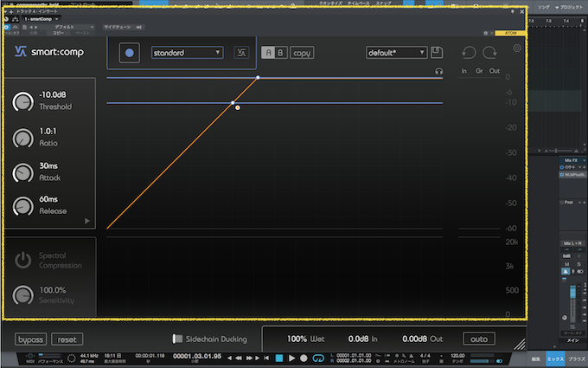This screenshot has height=368, width=588.
Task: Click the headphones listen icon
Action: pyautogui.click(x=438, y=71)
